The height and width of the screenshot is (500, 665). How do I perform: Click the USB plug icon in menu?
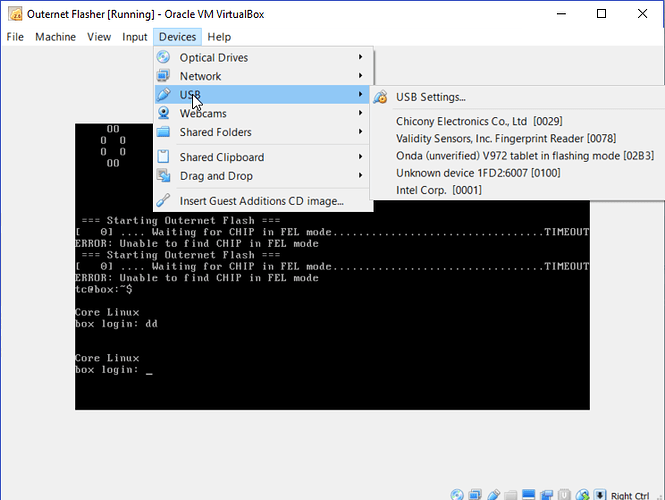(163, 94)
